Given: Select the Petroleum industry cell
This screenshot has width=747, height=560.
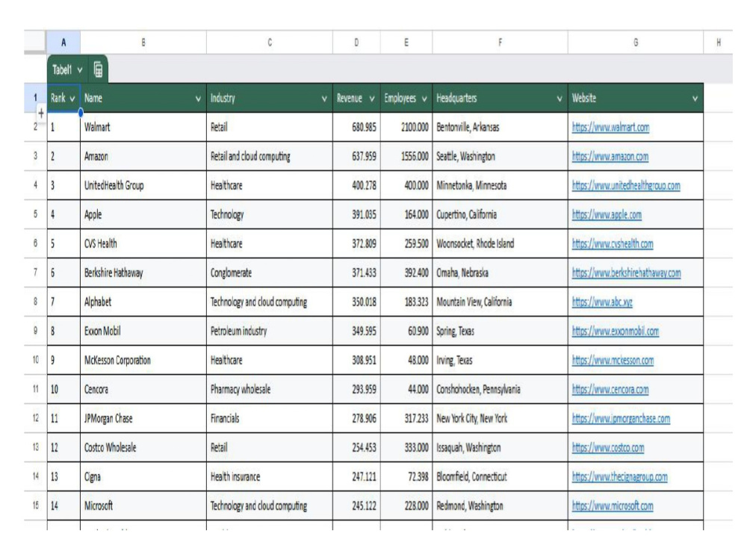Looking at the screenshot, I should pyautogui.click(x=269, y=331).
